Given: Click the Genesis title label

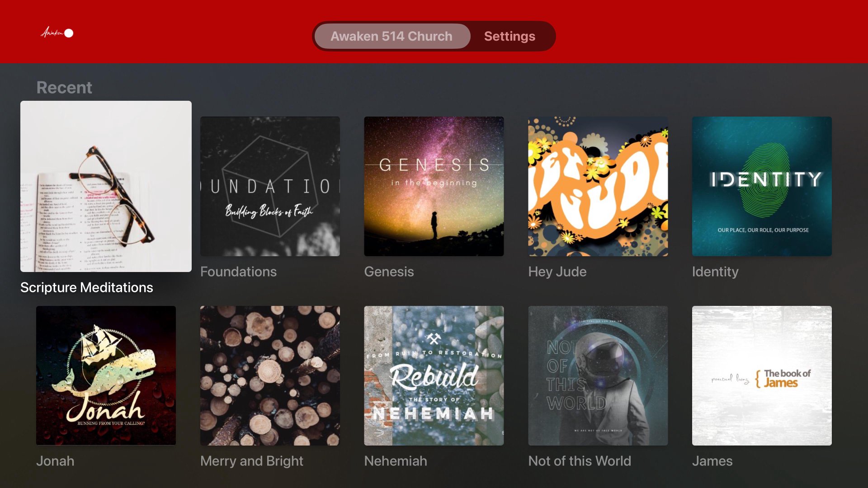Looking at the screenshot, I should (389, 272).
